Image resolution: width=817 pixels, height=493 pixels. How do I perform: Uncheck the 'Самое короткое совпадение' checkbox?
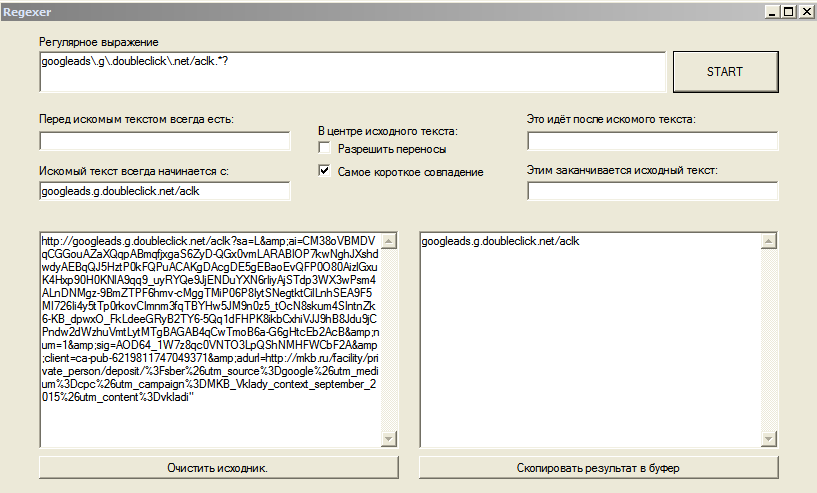324,171
